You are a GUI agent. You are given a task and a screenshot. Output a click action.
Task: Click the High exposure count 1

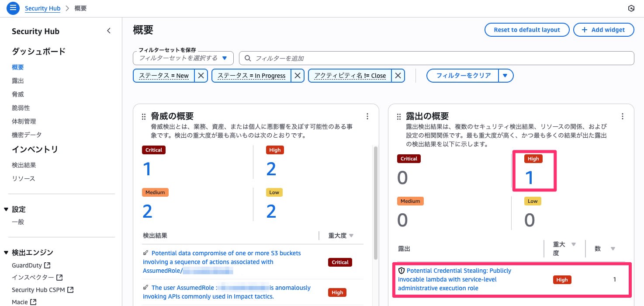pos(530,177)
